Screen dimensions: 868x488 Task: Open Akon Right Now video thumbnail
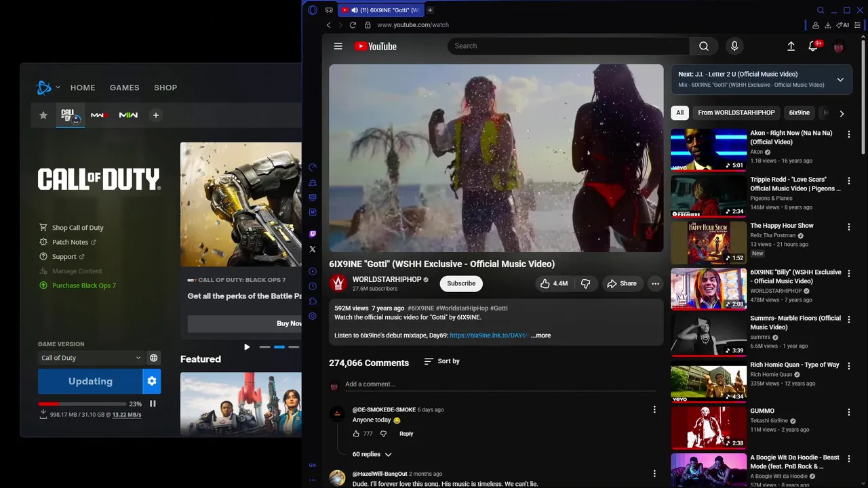click(709, 149)
